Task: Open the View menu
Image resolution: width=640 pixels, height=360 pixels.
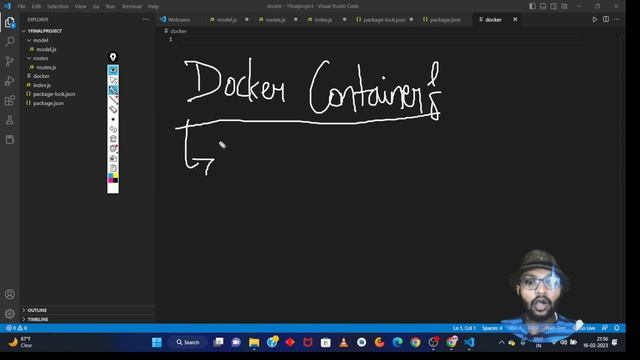Action: [80, 6]
